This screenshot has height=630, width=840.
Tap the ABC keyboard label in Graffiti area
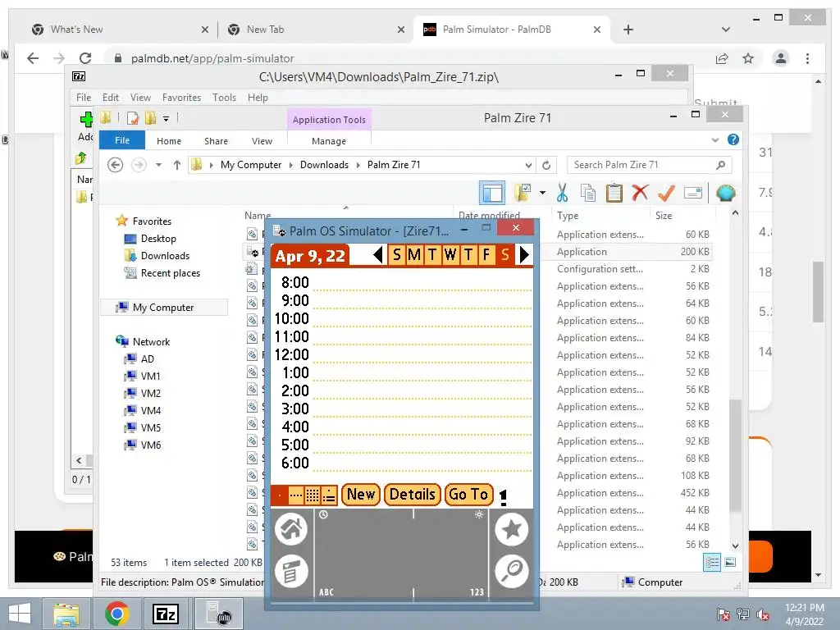[326, 592]
